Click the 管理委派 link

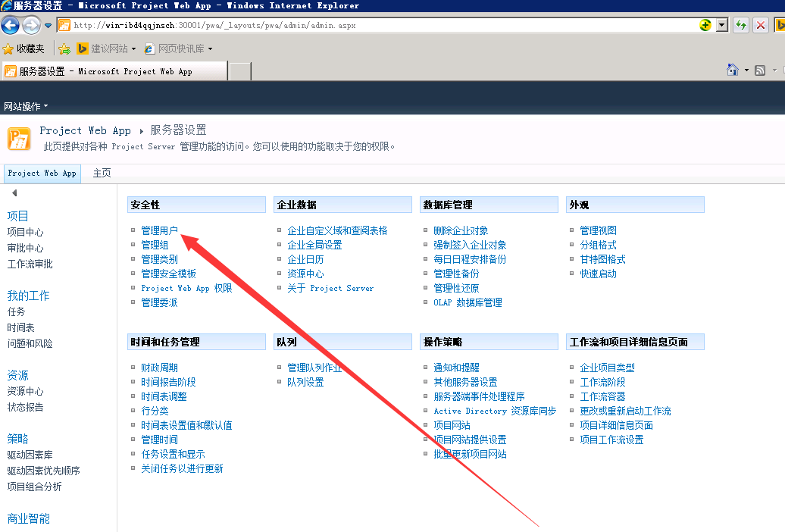pyautogui.click(x=160, y=302)
